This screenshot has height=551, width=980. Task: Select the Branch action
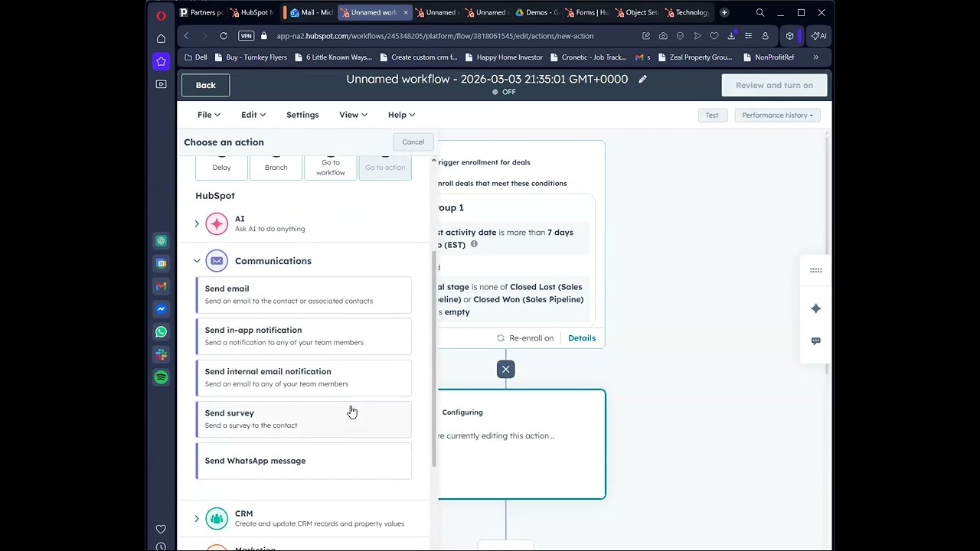pos(276,168)
